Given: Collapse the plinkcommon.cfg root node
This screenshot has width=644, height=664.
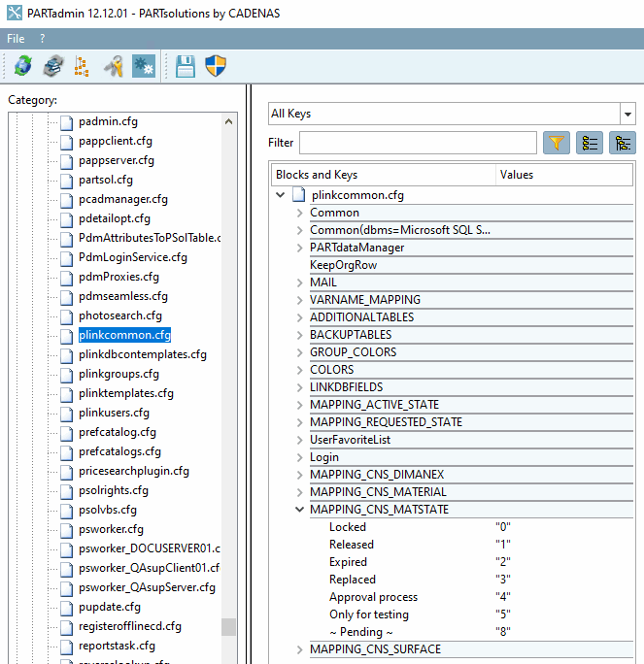Looking at the screenshot, I should [280, 195].
